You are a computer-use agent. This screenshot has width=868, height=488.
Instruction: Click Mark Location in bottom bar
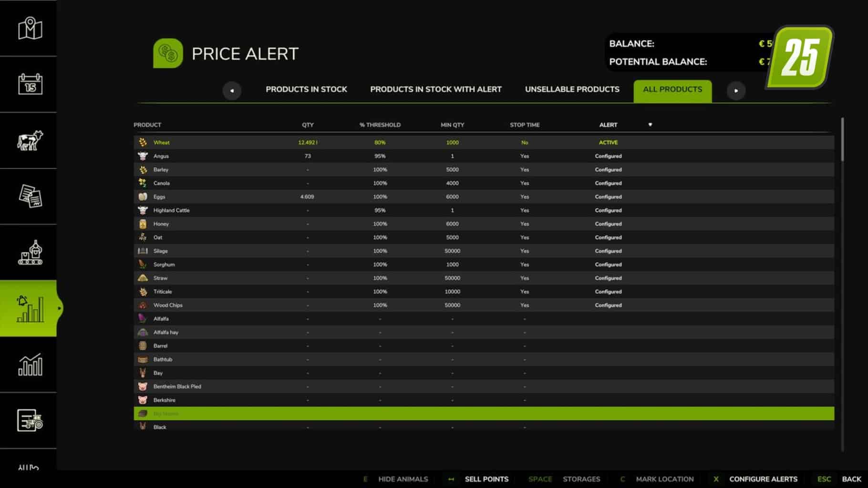point(665,479)
